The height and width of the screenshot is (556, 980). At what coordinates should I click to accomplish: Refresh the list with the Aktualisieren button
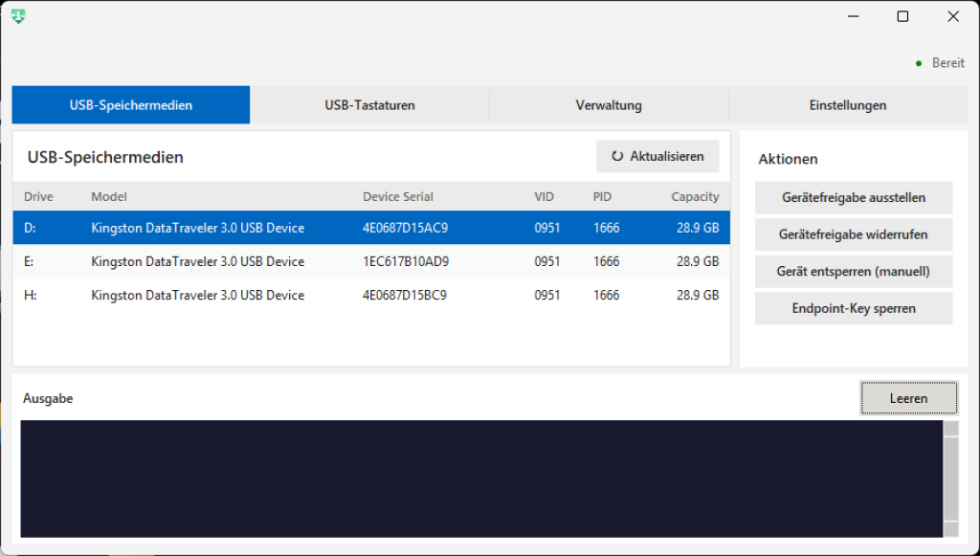coord(657,156)
